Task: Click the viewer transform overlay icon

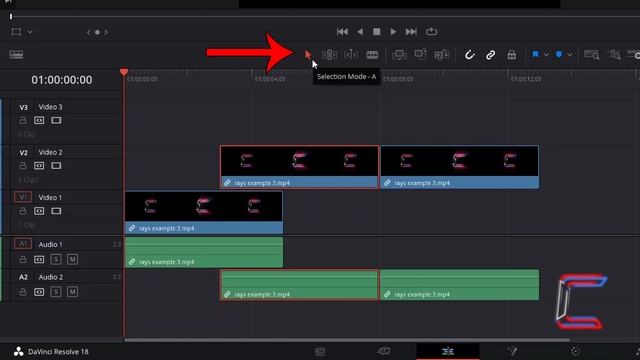Action: point(16,32)
